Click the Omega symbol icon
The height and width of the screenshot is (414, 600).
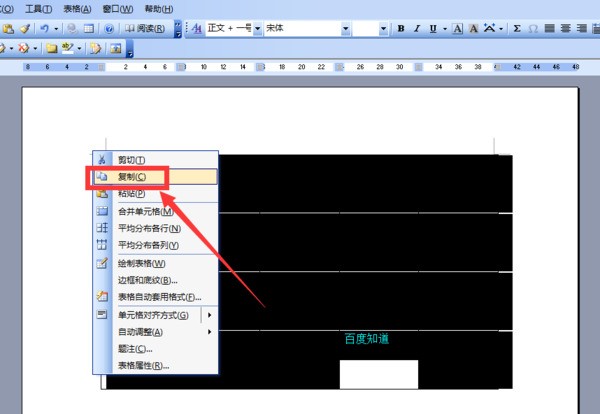pyautogui.click(x=533, y=29)
